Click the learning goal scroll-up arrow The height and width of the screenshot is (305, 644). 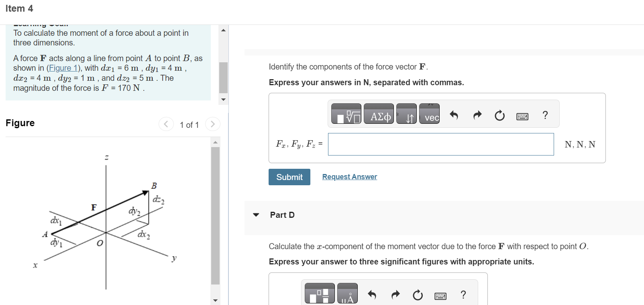pos(224,30)
